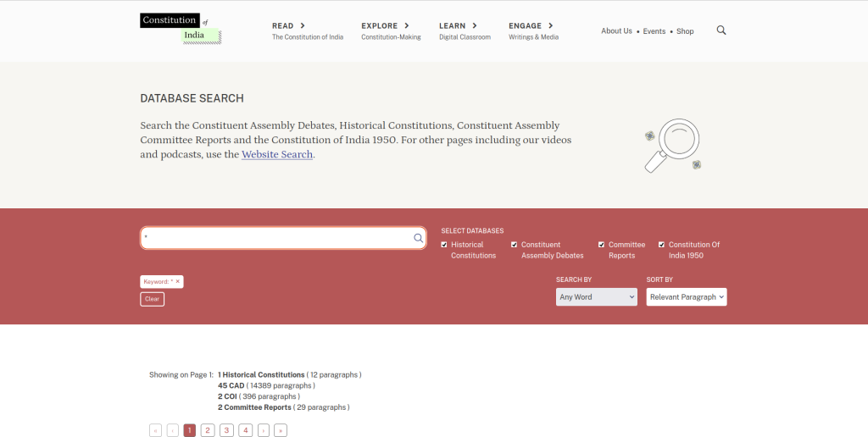Go to first results page «
Viewport: 868px width, 437px height.
click(x=156, y=430)
